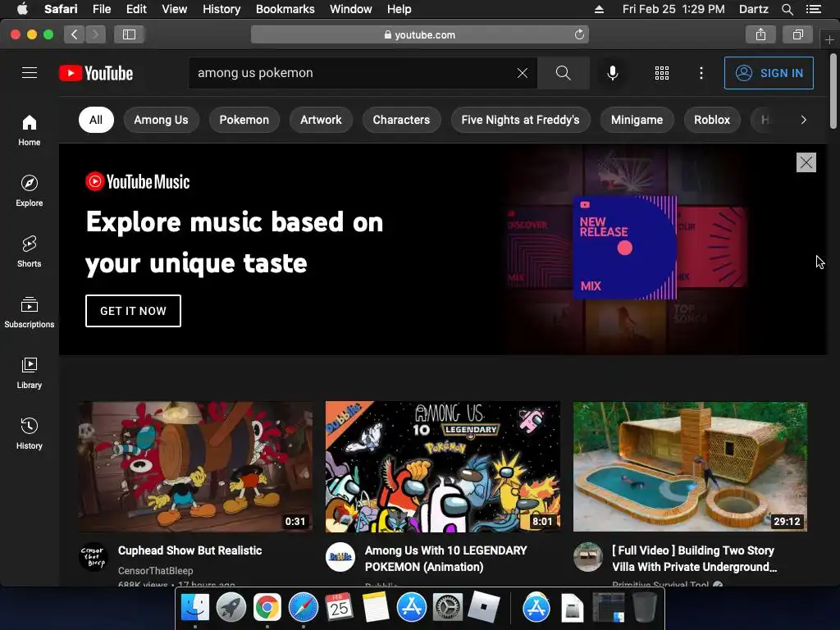Open Library in the sidebar
This screenshot has height=630, width=840.
tap(30, 372)
